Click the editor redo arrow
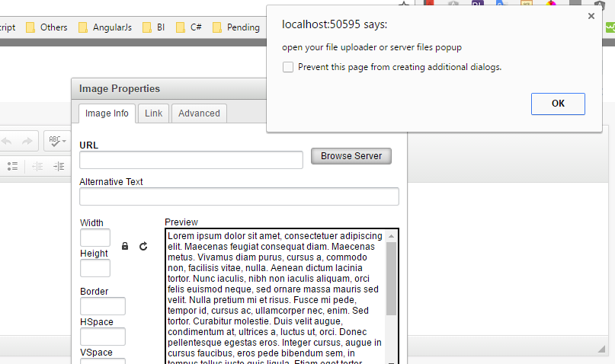The height and width of the screenshot is (364, 615). (27, 141)
